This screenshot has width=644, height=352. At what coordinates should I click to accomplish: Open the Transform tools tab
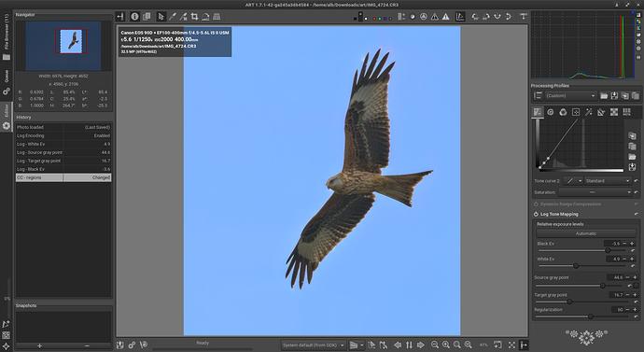[x=601, y=112]
